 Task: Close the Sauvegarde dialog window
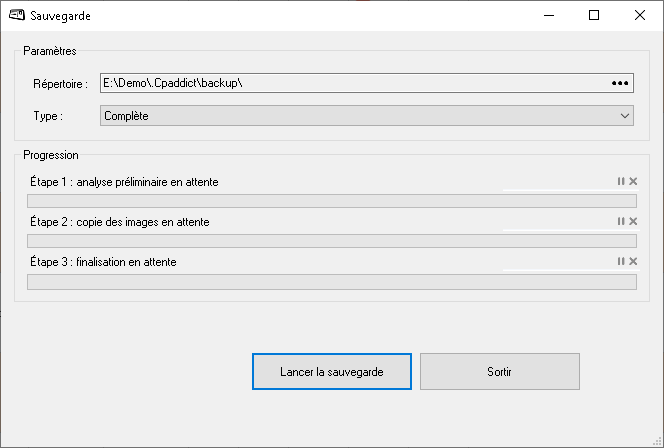pos(640,16)
